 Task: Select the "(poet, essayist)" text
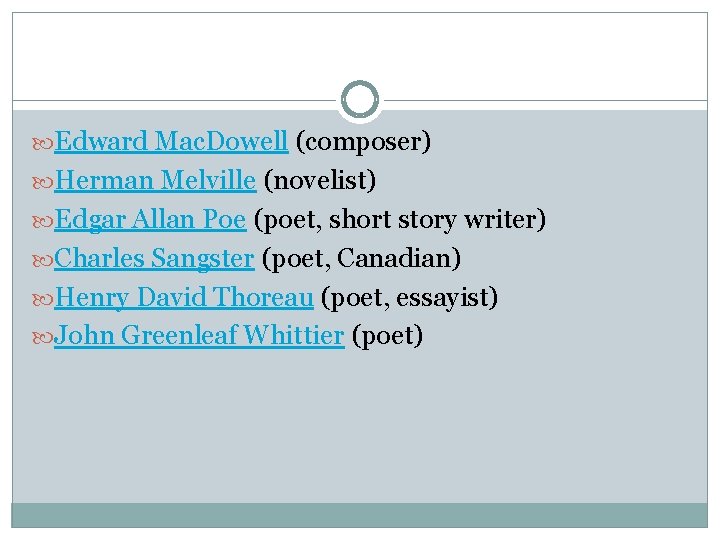click(409, 297)
